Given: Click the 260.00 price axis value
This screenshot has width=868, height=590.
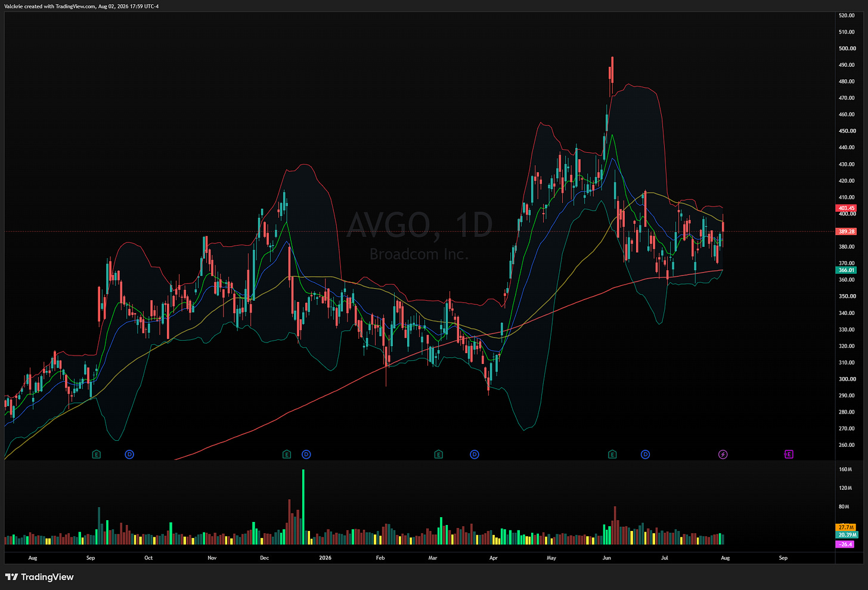Looking at the screenshot, I should 847,445.
